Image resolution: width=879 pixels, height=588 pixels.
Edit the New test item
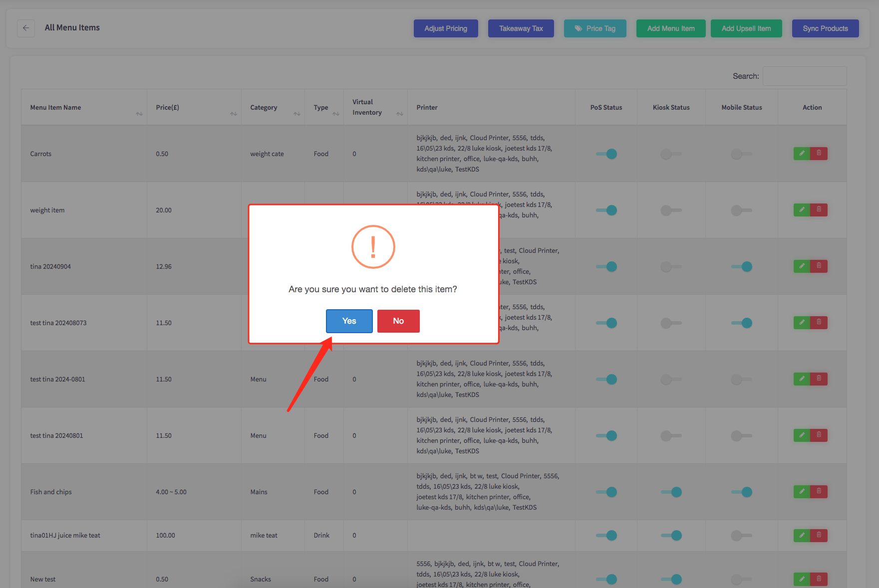point(802,579)
